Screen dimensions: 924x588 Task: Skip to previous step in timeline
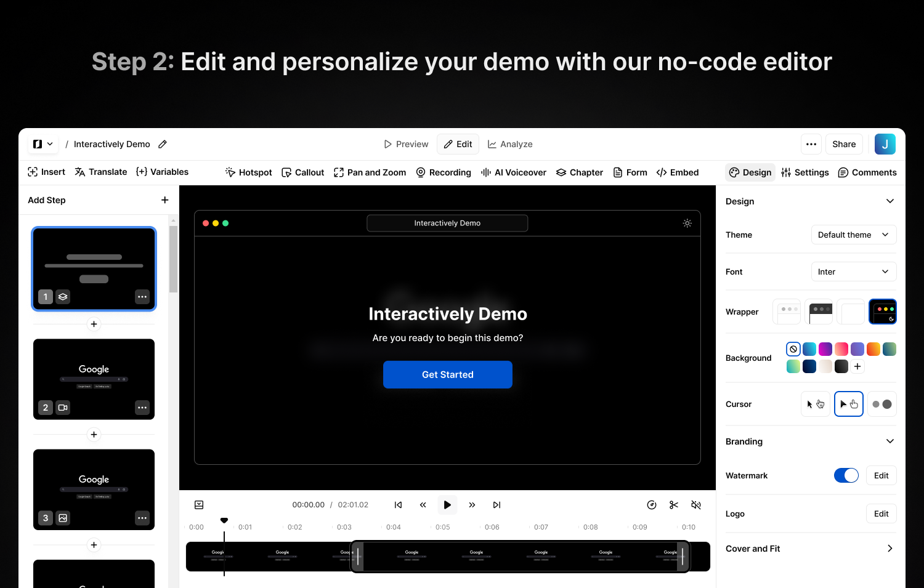click(398, 505)
